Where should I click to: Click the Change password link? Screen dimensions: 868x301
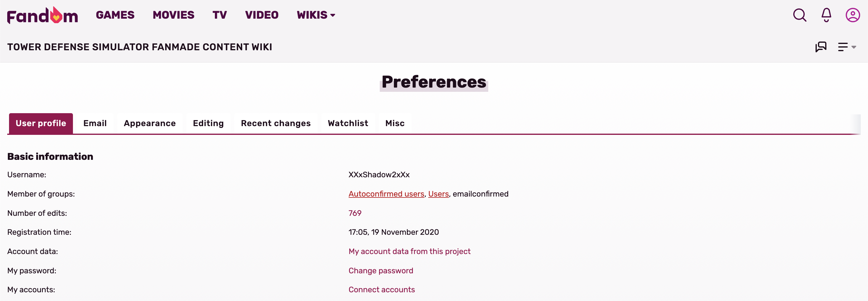pyautogui.click(x=381, y=271)
